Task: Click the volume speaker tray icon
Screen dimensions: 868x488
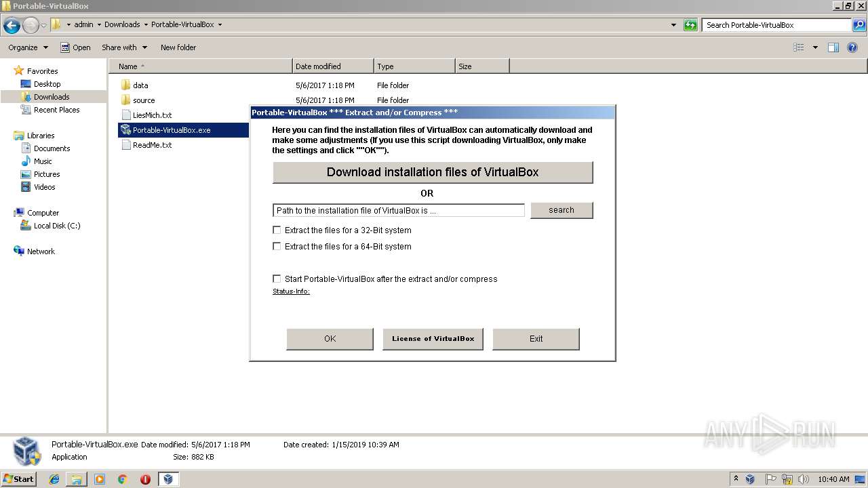Action: (804, 479)
